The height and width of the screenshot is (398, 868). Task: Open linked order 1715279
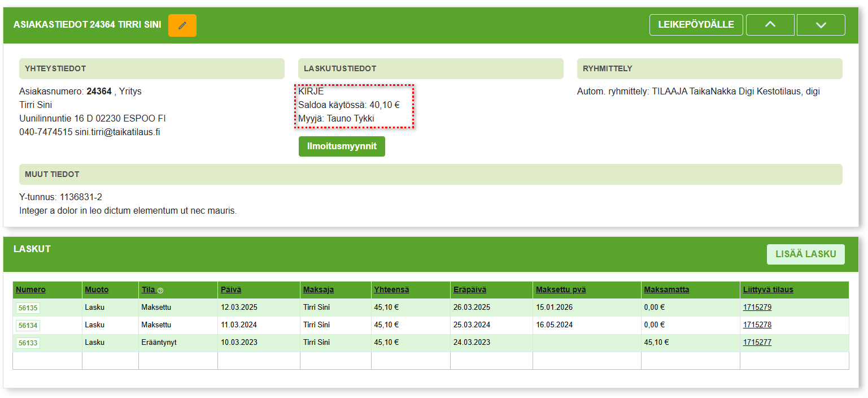757,308
